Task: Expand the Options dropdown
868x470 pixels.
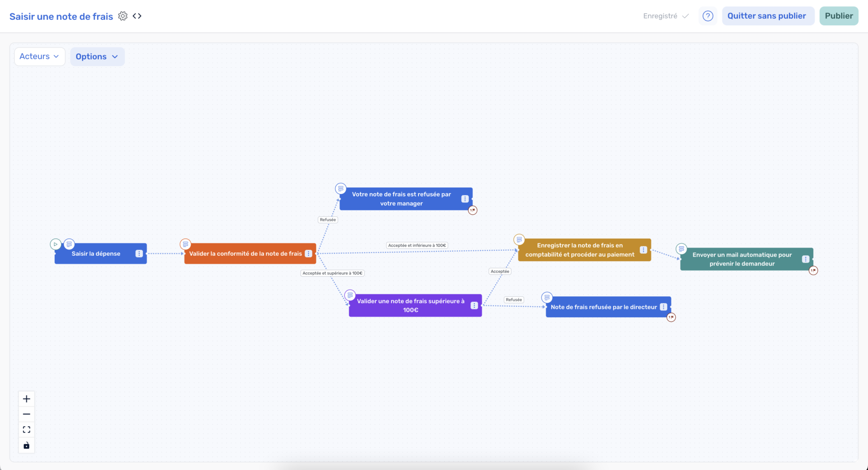Action: tap(97, 56)
